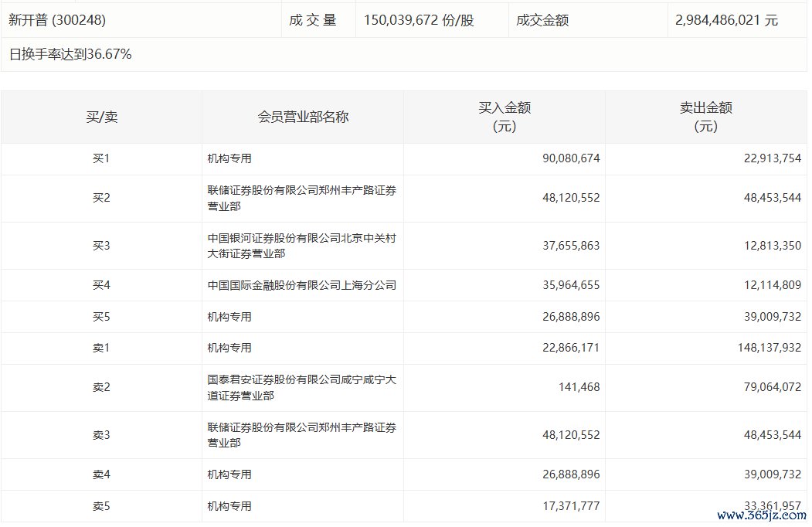Select the buy amount 90,080,674
Viewport: 812px width, 527px height.
tap(571, 158)
